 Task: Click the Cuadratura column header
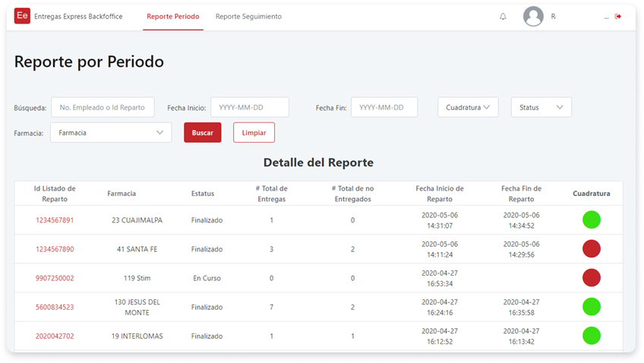(x=592, y=194)
